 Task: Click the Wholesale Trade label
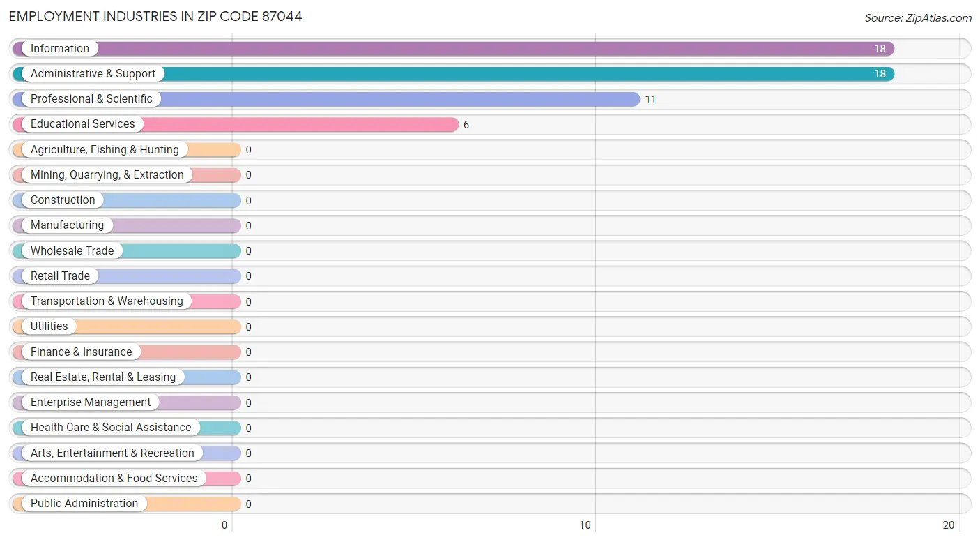(72, 251)
